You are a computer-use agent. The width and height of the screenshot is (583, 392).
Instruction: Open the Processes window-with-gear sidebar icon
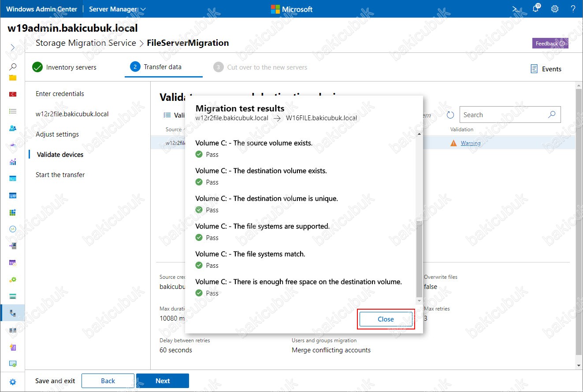tap(13, 196)
